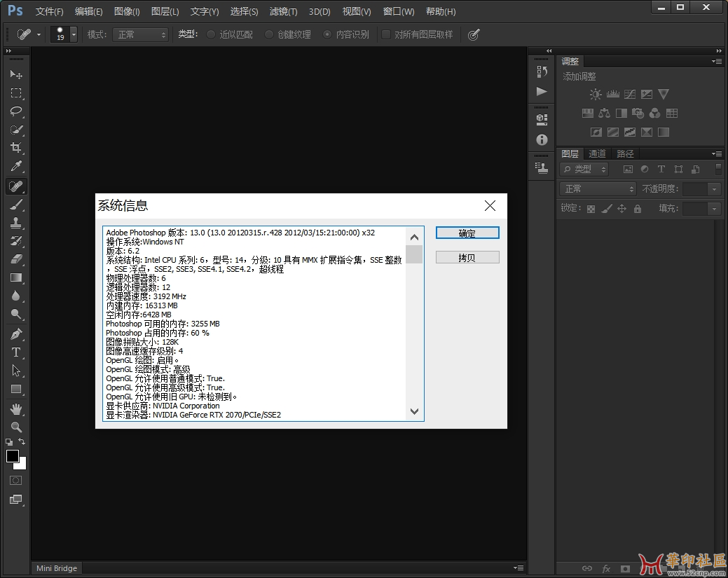Select 创建纹理 radio option
The width and height of the screenshot is (728, 578).
point(269,35)
